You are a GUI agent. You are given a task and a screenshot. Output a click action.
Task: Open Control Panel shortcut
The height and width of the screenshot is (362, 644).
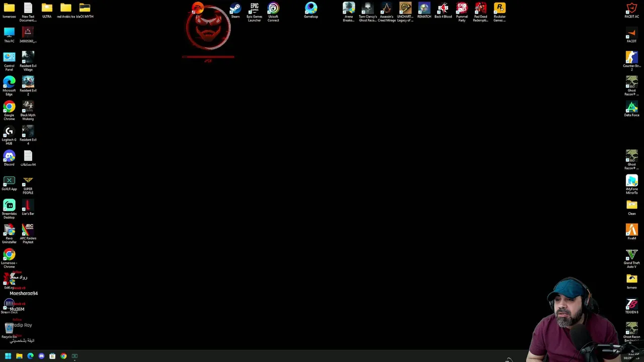9,61
